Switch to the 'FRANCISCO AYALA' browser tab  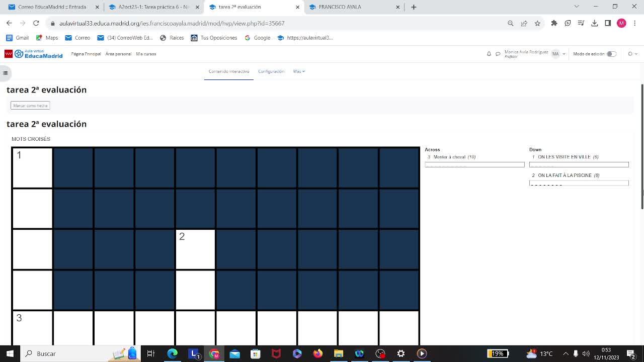point(355,7)
